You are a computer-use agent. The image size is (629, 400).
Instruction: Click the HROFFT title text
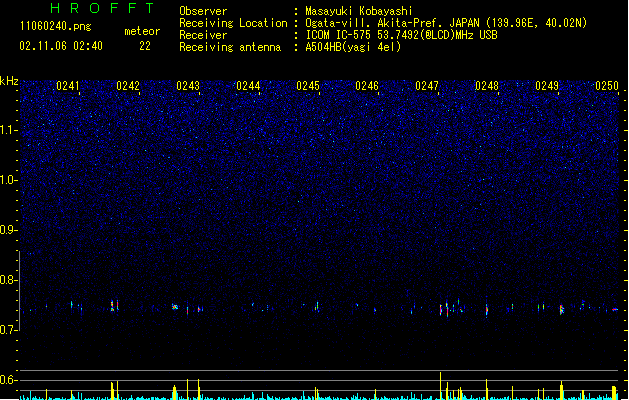(102, 8)
